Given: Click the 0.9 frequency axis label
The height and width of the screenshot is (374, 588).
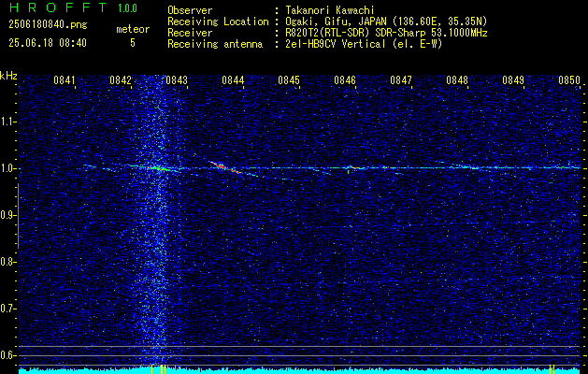Looking at the screenshot, I should coord(7,215).
